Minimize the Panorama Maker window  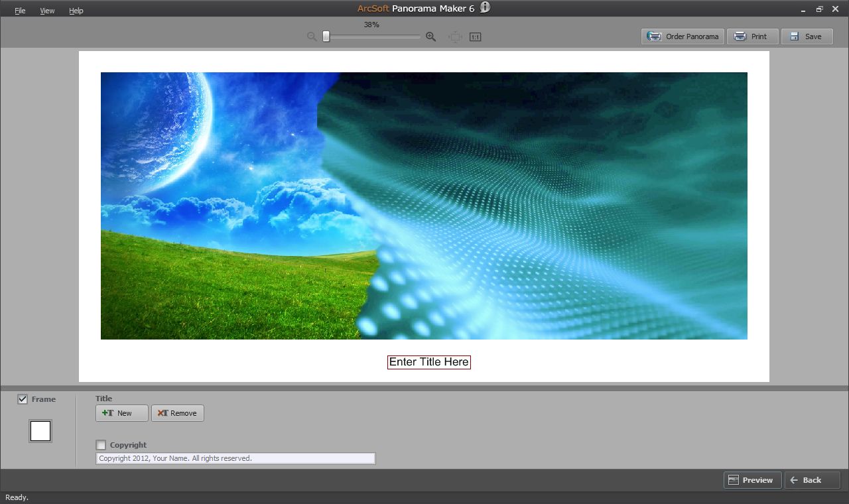[803, 9]
